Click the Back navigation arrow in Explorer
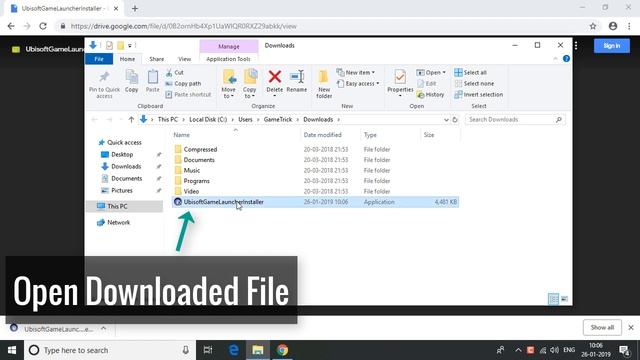The image size is (640, 360). coord(94,120)
